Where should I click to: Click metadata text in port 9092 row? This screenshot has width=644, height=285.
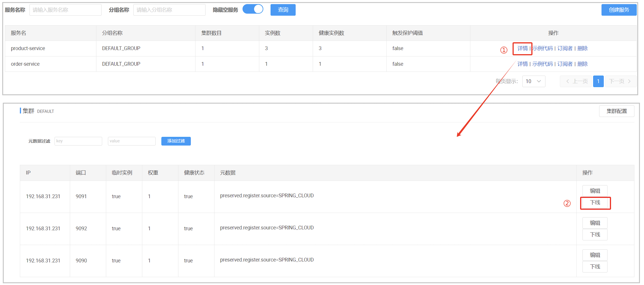click(x=267, y=228)
